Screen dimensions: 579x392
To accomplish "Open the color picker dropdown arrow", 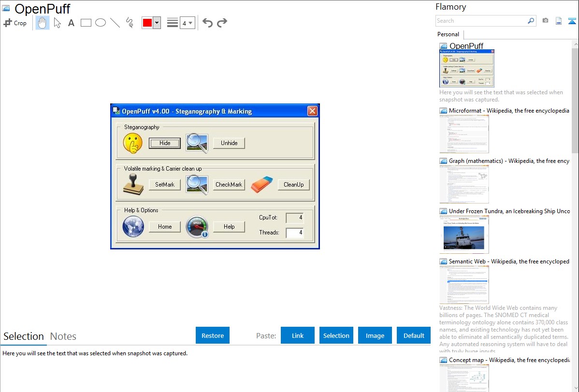I will pos(157,23).
